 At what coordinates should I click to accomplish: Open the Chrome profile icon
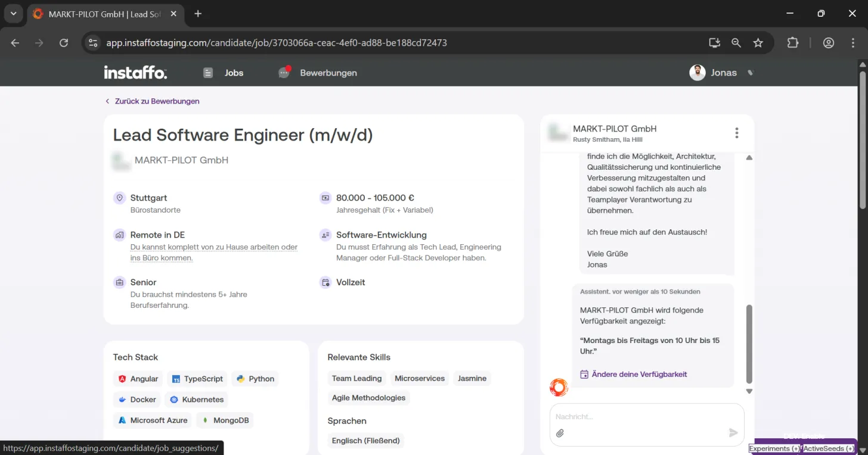829,43
